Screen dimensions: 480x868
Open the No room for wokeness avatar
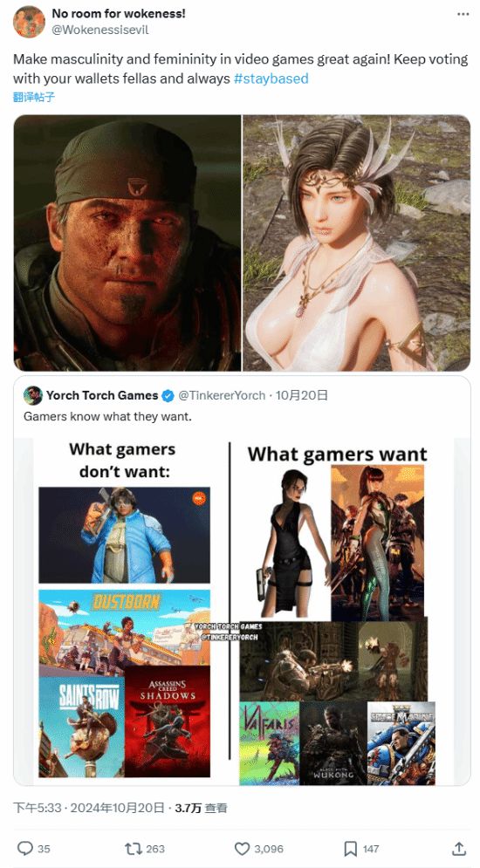pyautogui.click(x=29, y=22)
